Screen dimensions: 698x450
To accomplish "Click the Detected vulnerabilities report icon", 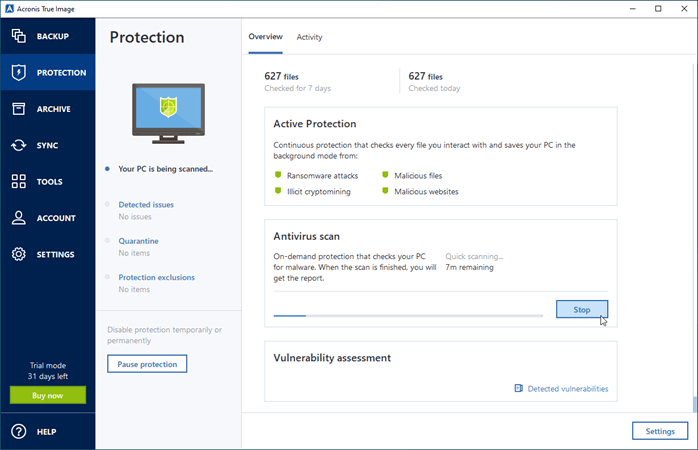I will (519, 388).
